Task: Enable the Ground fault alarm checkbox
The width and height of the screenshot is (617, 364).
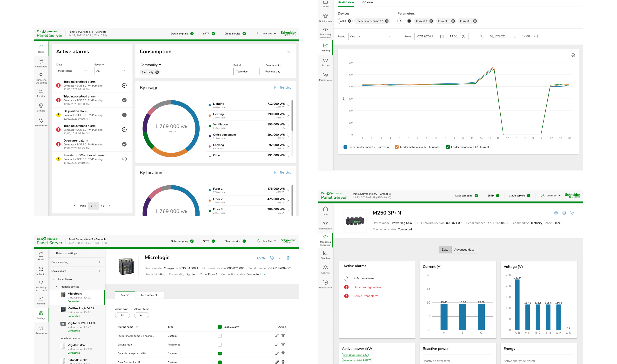Action: coord(220,345)
